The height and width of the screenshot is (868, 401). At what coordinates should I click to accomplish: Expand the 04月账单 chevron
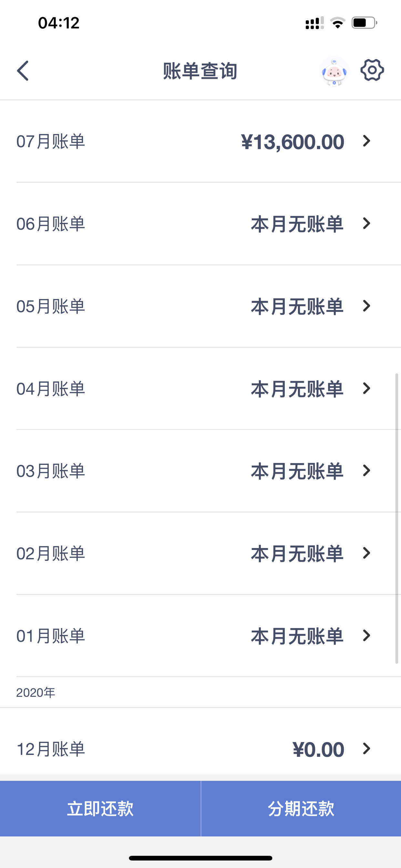(x=367, y=388)
